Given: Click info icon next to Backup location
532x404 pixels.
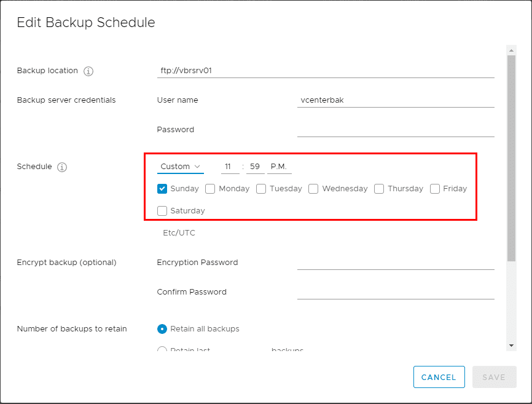Looking at the screenshot, I should (x=88, y=71).
